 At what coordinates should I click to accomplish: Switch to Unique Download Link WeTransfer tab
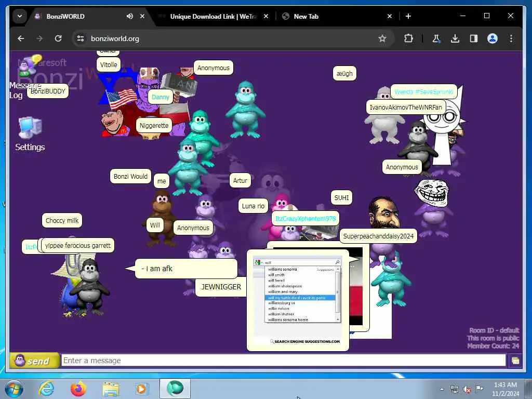tap(213, 16)
